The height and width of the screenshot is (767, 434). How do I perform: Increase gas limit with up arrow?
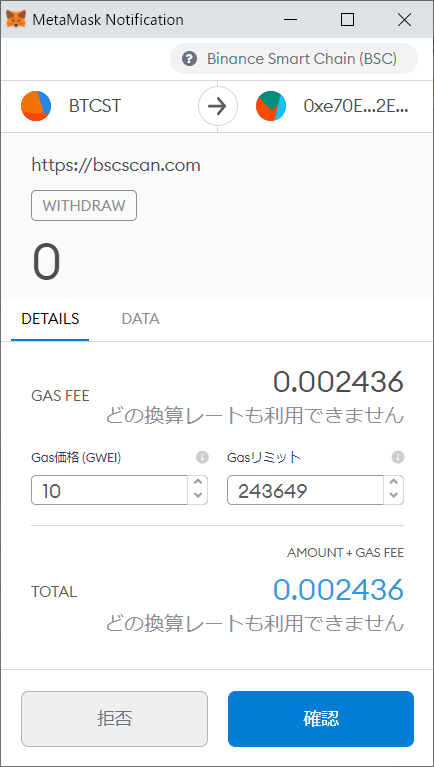(394, 482)
